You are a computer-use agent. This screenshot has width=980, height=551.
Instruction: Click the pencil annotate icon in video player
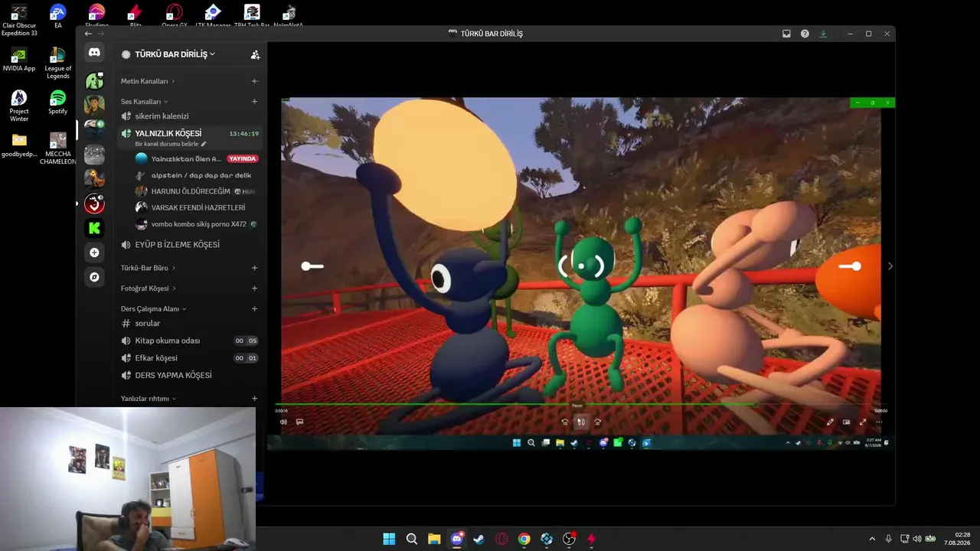coord(830,422)
